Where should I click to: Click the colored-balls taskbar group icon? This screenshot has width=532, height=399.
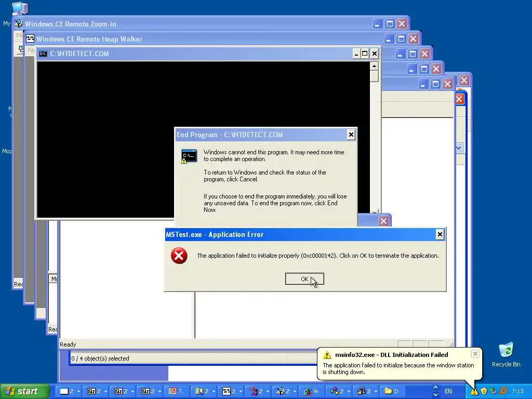click(x=334, y=391)
